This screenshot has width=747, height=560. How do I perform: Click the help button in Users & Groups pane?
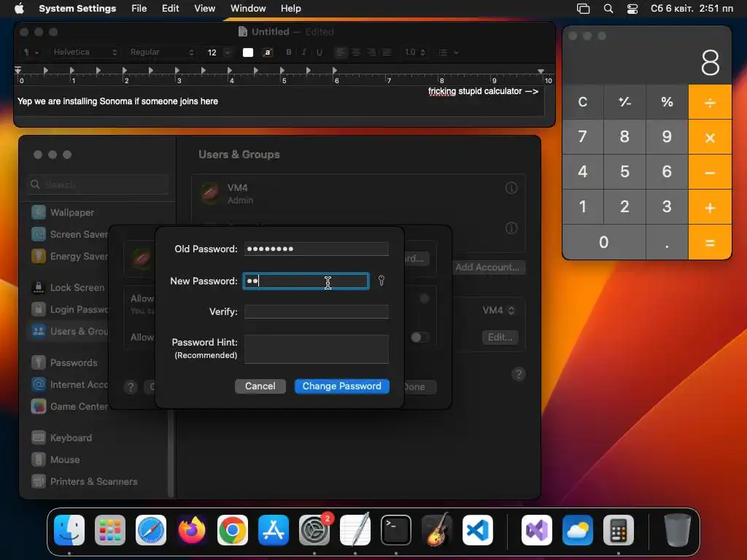(x=519, y=374)
